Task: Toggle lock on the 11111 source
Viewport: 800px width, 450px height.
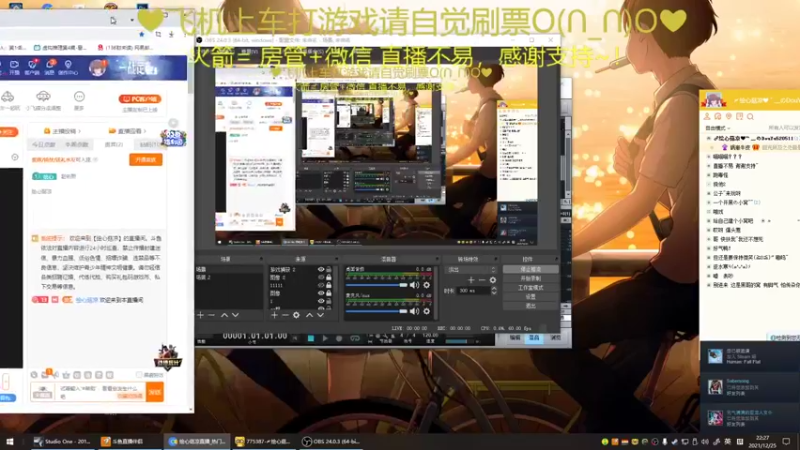Action: point(329,286)
